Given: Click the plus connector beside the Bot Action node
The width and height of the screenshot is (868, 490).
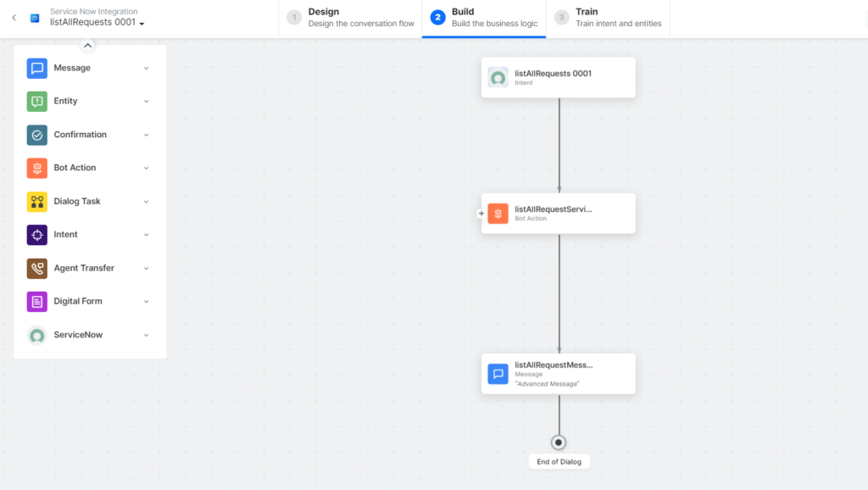Looking at the screenshot, I should point(481,213).
